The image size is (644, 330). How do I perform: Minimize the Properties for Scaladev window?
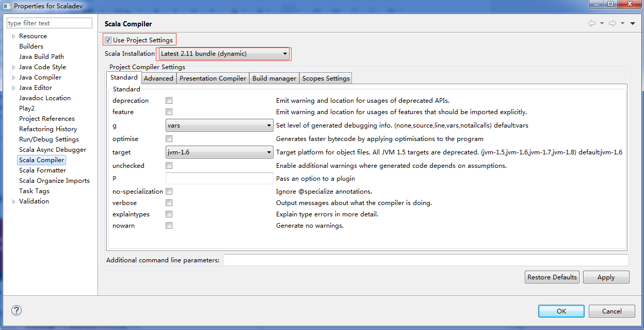pyautogui.click(x=596, y=4)
